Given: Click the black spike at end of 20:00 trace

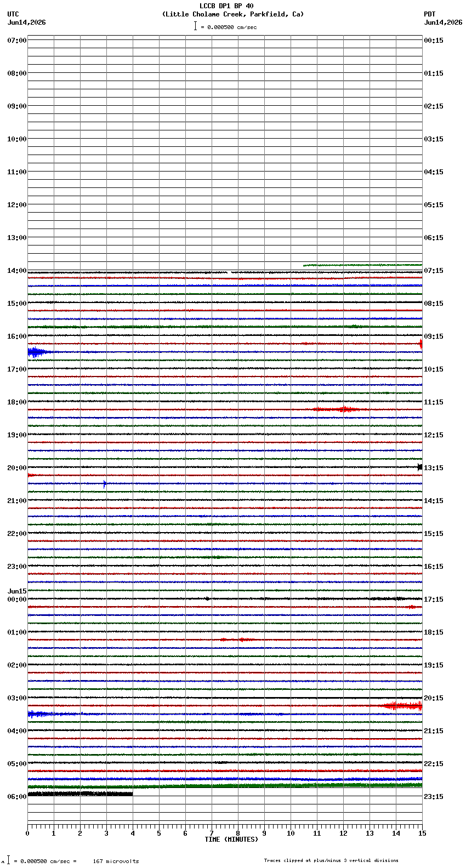Looking at the screenshot, I should click(x=419, y=467).
